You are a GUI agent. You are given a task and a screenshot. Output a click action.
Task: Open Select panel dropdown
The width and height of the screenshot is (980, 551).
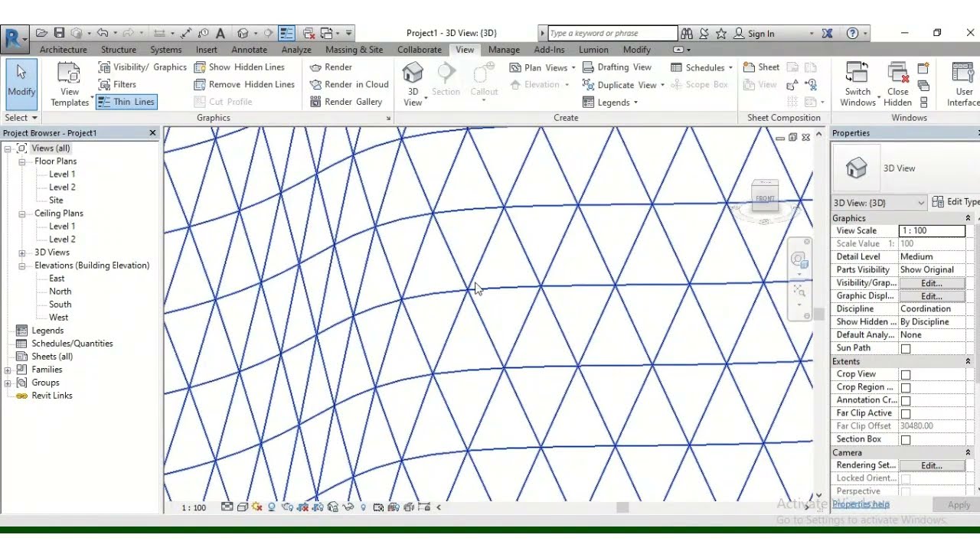coord(21,118)
